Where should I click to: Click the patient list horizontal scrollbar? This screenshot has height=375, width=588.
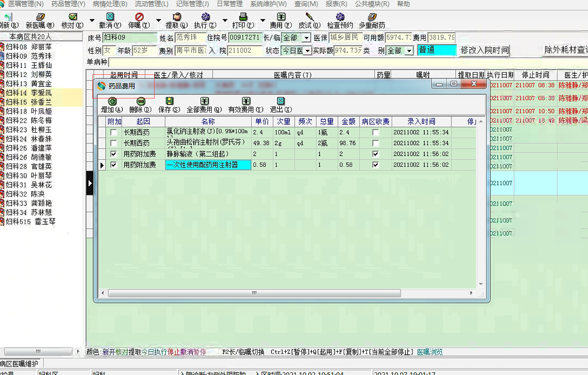click(38, 351)
